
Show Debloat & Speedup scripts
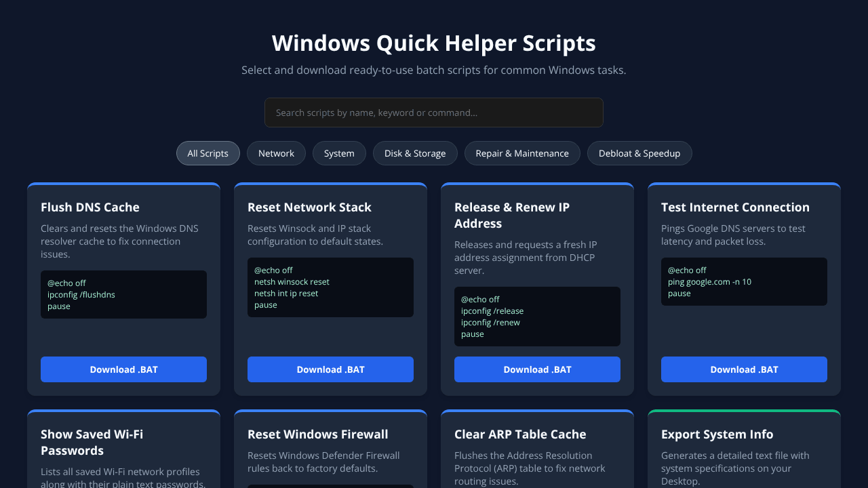click(x=639, y=153)
